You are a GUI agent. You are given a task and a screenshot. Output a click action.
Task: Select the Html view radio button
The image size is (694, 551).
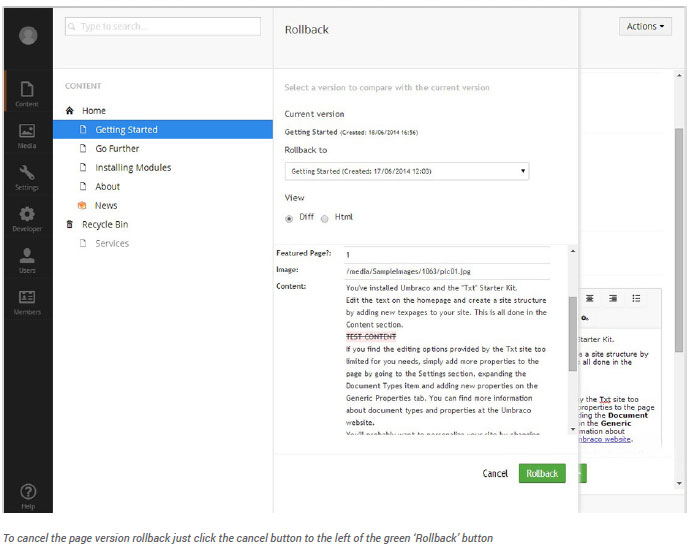pyautogui.click(x=325, y=219)
